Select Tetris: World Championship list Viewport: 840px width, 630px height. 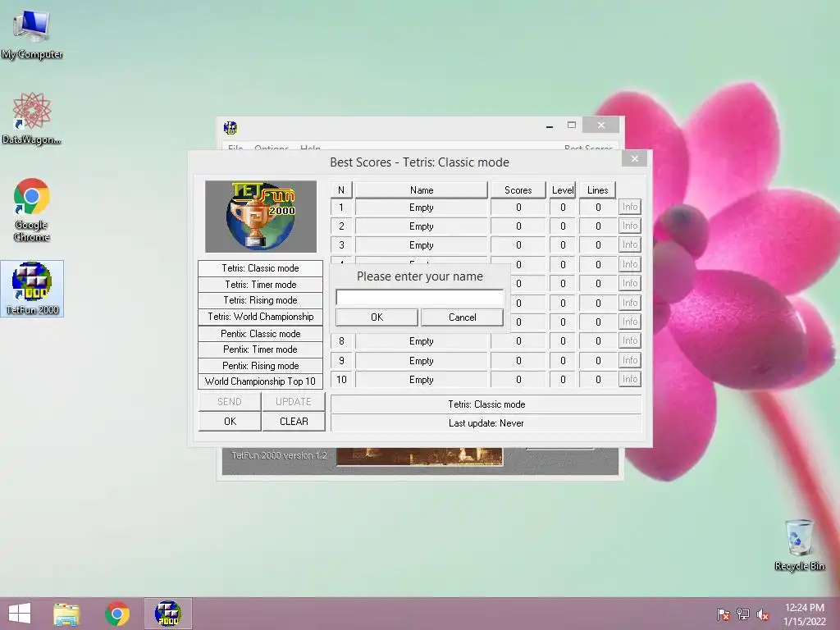(x=260, y=317)
